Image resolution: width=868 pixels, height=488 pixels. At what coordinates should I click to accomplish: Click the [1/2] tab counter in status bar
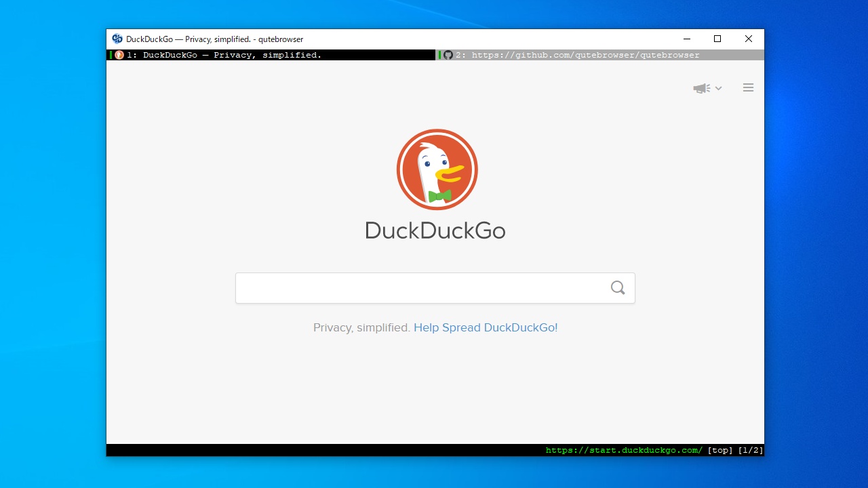click(x=751, y=450)
